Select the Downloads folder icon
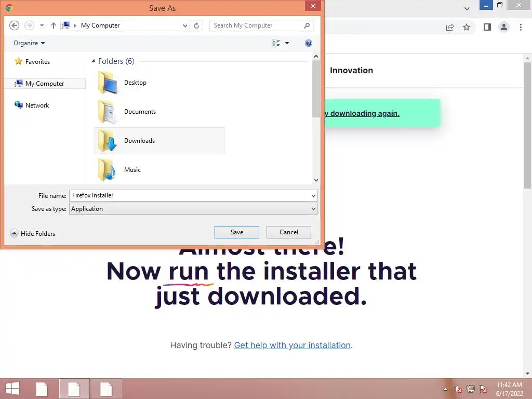Screen dimensions: 532x399 (107, 141)
